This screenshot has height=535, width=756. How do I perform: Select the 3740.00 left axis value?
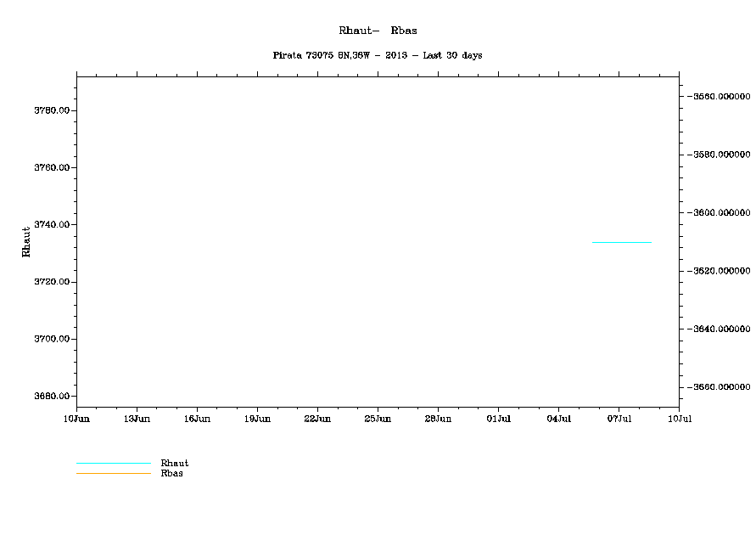pyautogui.click(x=51, y=225)
